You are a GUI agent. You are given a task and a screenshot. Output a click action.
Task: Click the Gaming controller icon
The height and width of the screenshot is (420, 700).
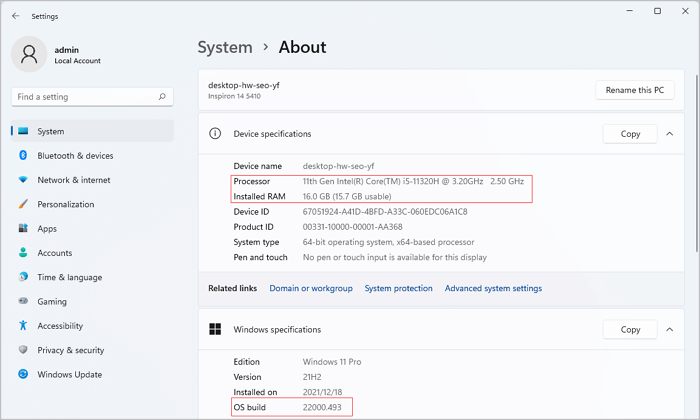pos(23,301)
